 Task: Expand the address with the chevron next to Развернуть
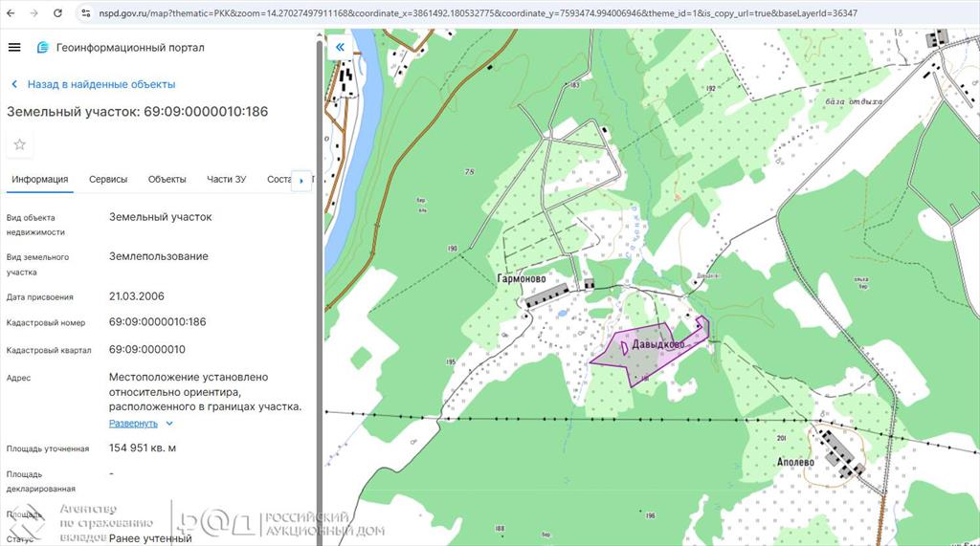[x=169, y=424]
